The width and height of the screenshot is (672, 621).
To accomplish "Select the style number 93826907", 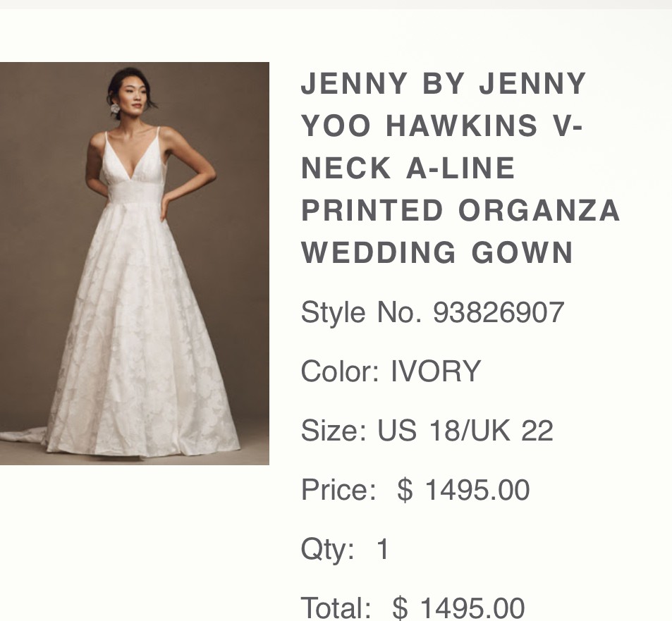I will (x=499, y=312).
